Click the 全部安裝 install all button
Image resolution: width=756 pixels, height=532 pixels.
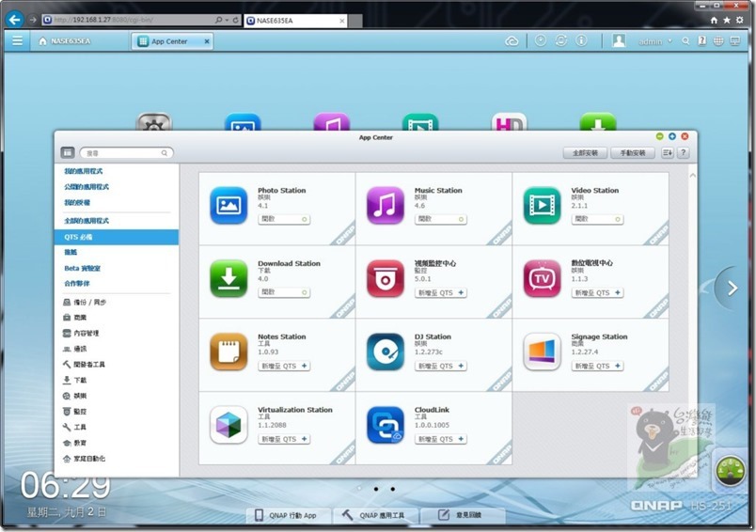585,153
